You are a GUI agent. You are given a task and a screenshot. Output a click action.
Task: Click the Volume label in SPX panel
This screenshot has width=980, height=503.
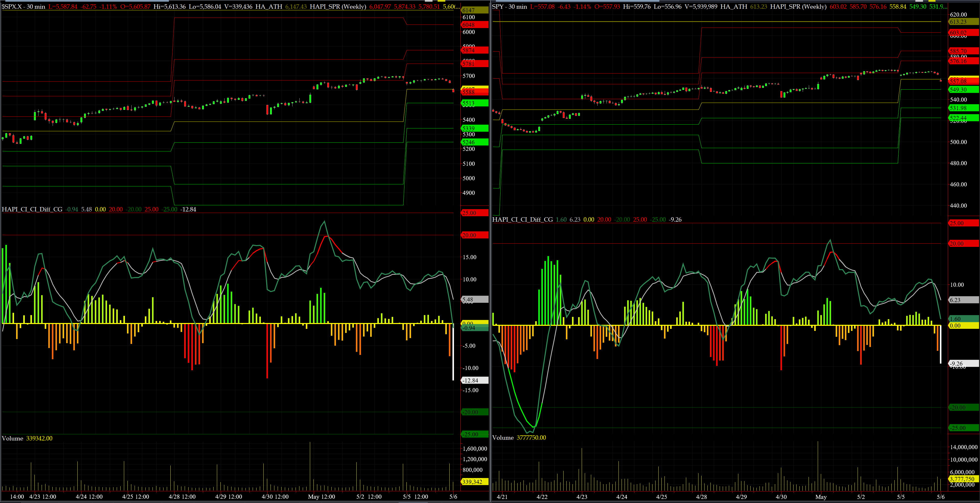[13, 438]
